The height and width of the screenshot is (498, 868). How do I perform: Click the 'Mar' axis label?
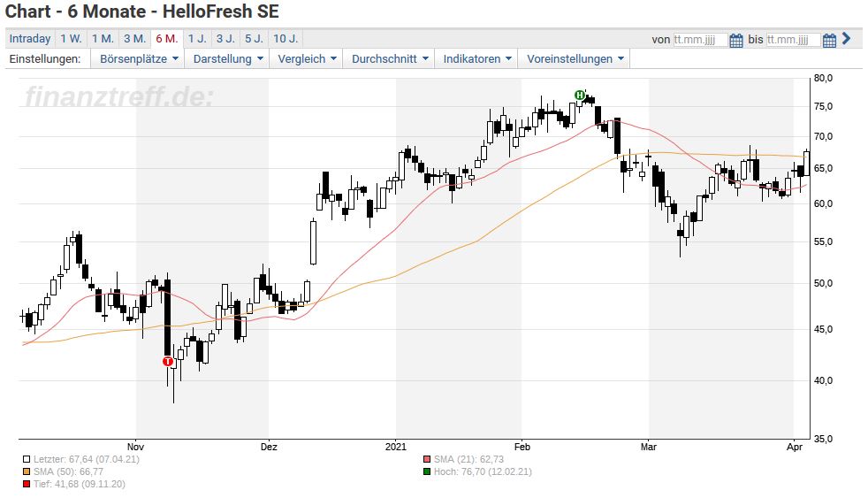(x=648, y=447)
